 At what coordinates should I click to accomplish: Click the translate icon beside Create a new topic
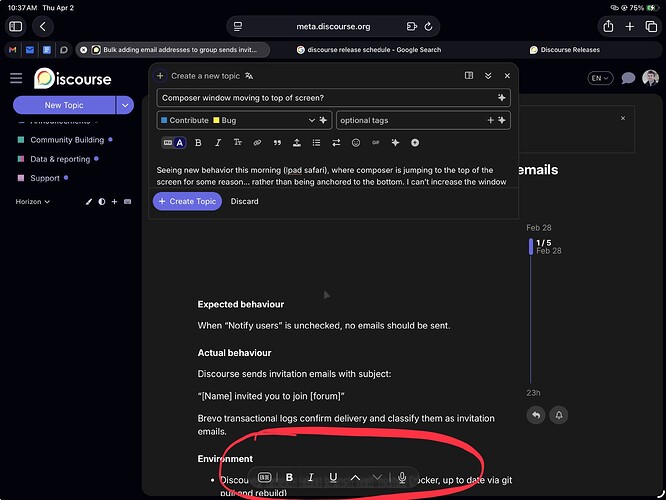tap(249, 76)
